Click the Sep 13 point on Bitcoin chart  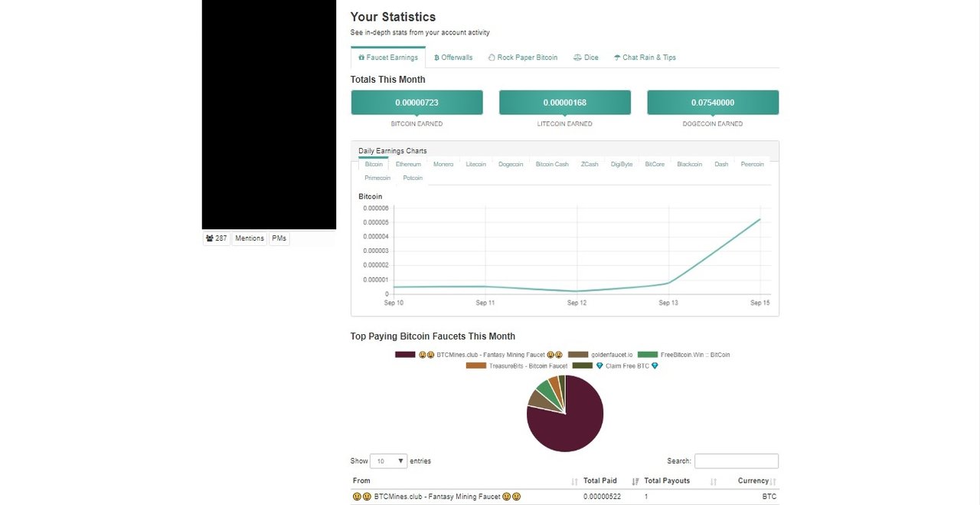tap(668, 283)
